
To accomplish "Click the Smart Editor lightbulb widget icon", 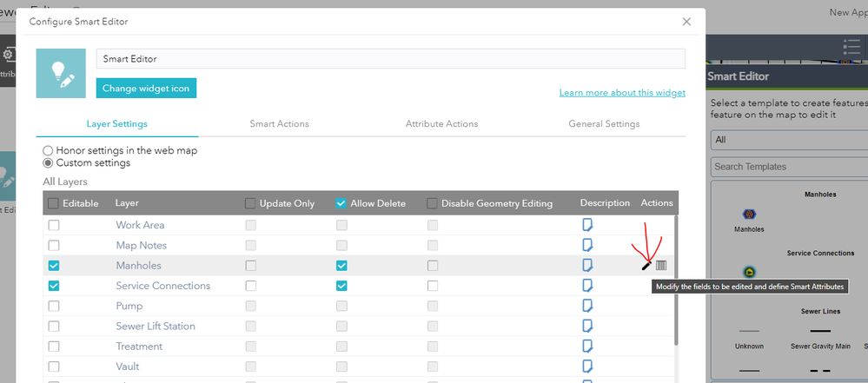I will [x=61, y=72].
